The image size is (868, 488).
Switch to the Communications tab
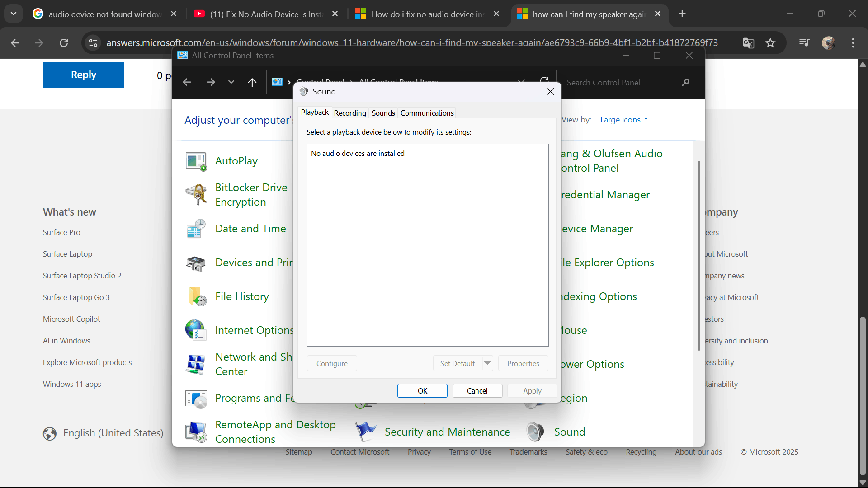tap(427, 113)
